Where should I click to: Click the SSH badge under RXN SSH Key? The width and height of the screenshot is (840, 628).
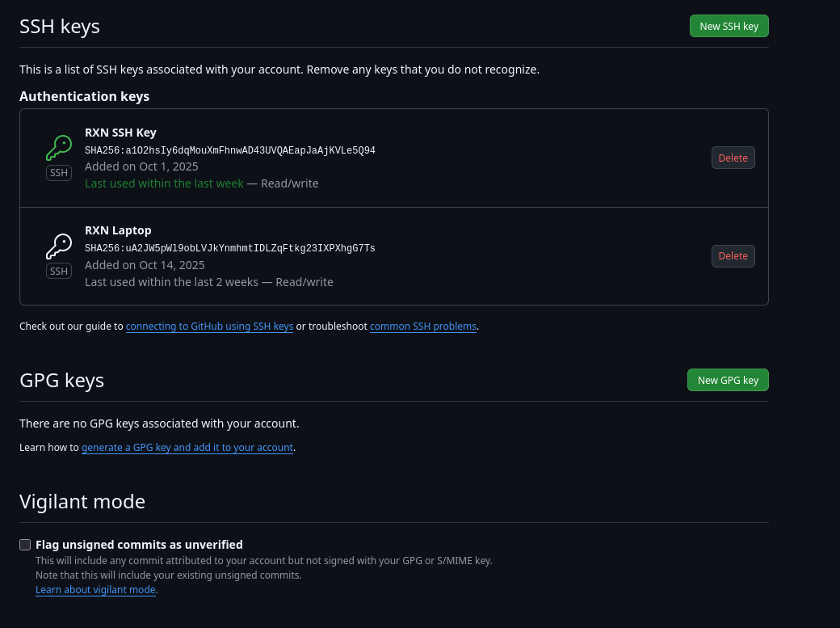59,173
